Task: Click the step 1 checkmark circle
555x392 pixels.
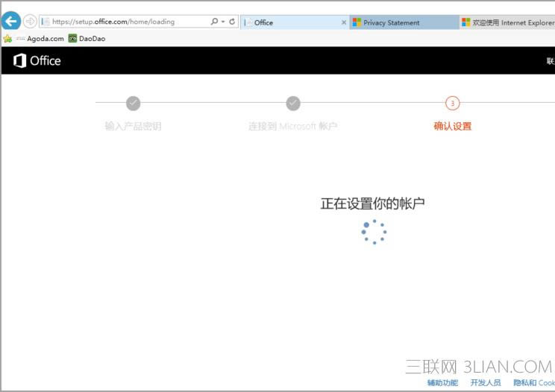Action: coord(133,103)
